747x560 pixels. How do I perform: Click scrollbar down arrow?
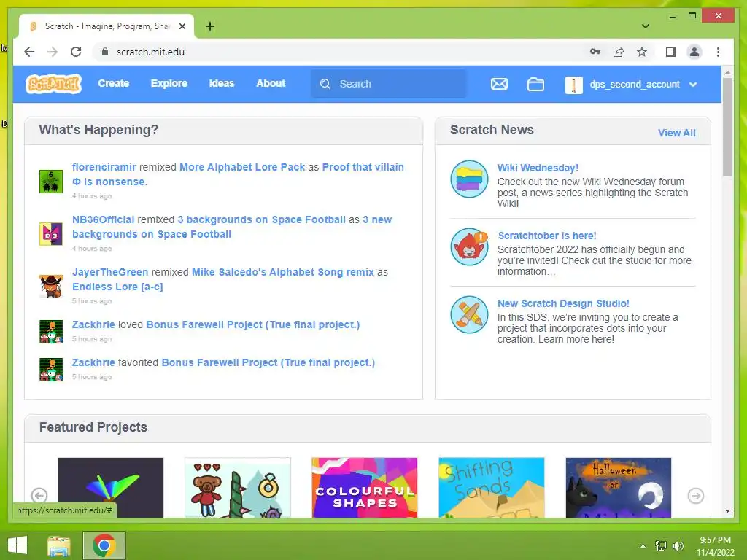point(727,511)
